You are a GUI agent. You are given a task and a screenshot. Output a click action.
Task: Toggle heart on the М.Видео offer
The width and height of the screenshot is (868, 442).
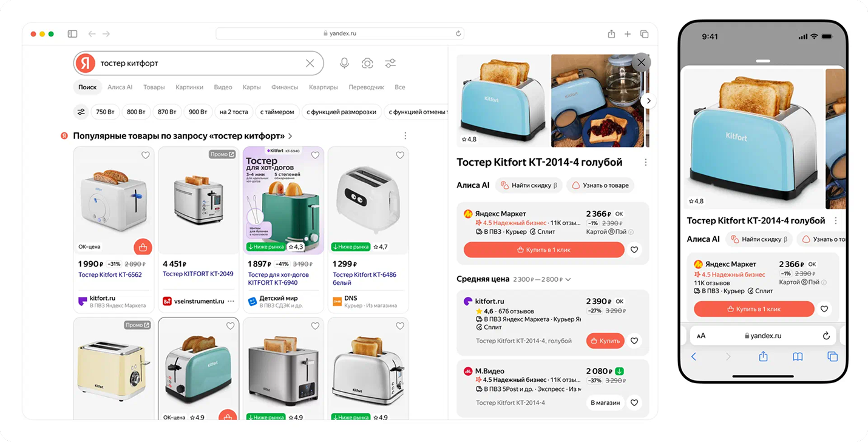(x=634, y=403)
